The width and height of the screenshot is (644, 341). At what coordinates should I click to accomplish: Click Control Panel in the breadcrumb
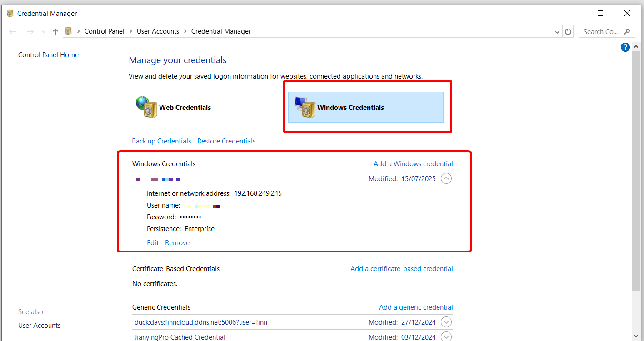(104, 31)
